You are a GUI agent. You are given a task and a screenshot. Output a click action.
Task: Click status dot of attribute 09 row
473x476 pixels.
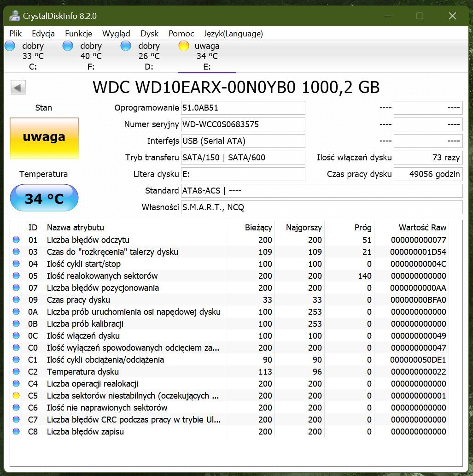pyautogui.click(x=16, y=300)
